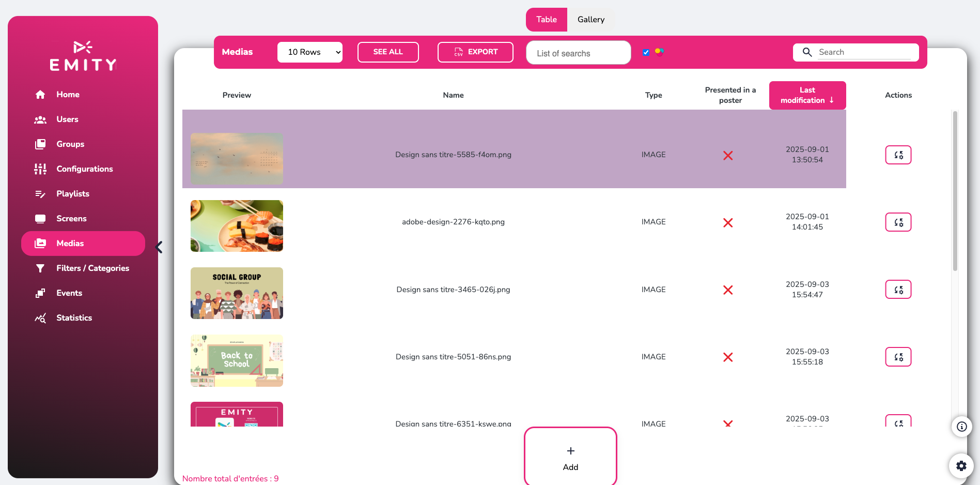Select the Table view tab

pos(546,20)
